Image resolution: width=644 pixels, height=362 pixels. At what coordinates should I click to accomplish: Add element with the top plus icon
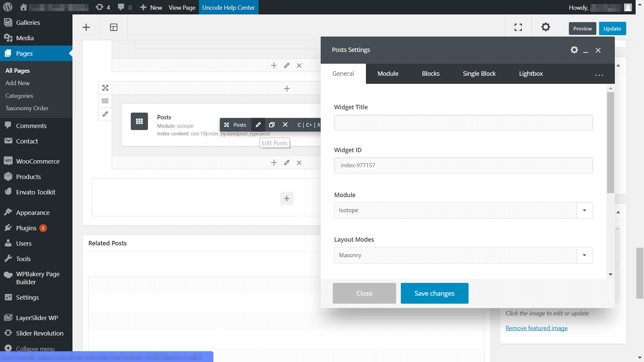pos(86,27)
